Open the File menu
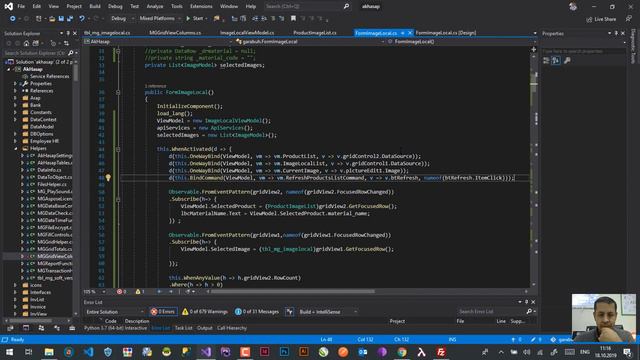 pos(21,6)
